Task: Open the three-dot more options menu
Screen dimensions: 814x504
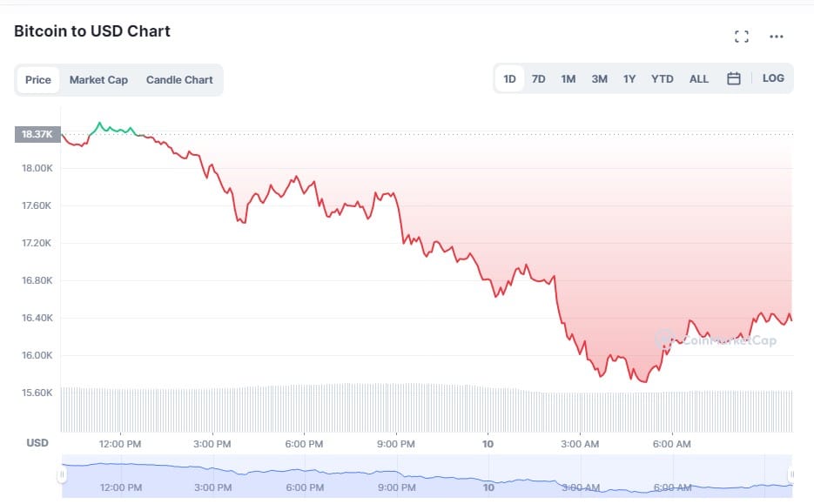Action: pos(777,37)
